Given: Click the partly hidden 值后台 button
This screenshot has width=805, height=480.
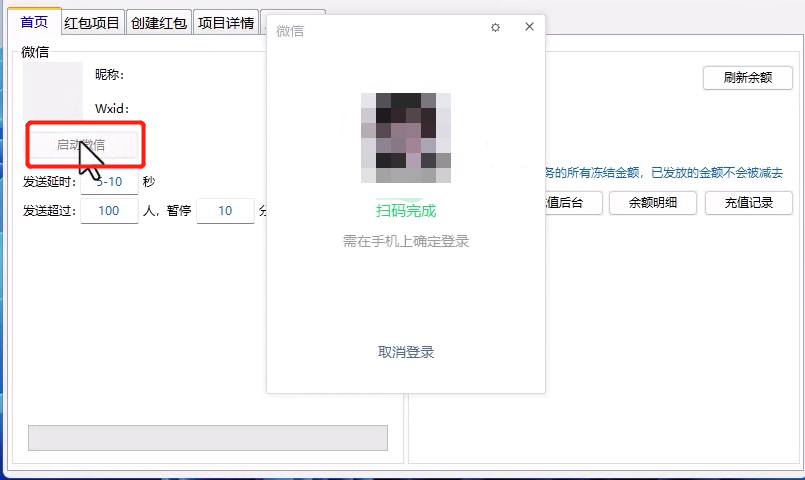Looking at the screenshot, I should pyautogui.click(x=573, y=203).
